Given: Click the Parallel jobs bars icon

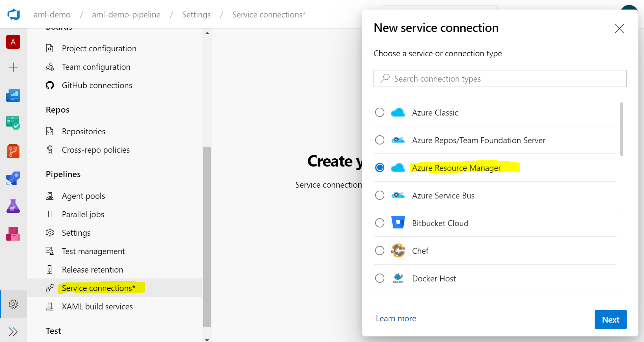Looking at the screenshot, I should [x=50, y=214].
